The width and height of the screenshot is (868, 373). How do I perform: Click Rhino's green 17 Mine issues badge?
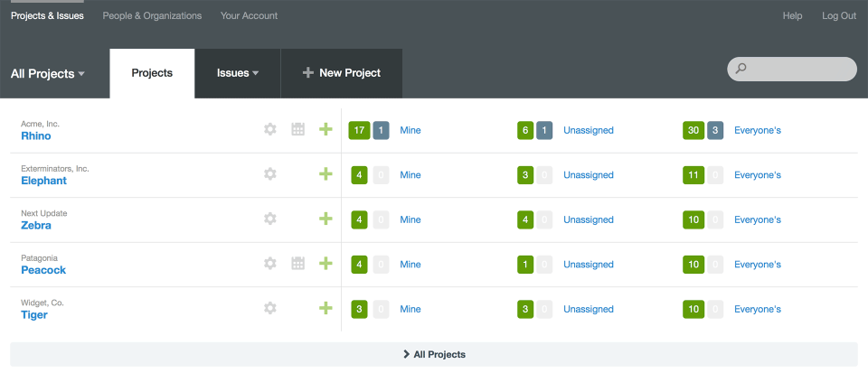click(x=359, y=130)
